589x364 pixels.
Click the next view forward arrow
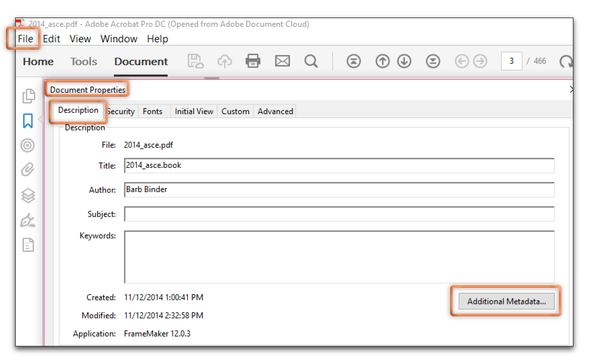(x=480, y=61)
